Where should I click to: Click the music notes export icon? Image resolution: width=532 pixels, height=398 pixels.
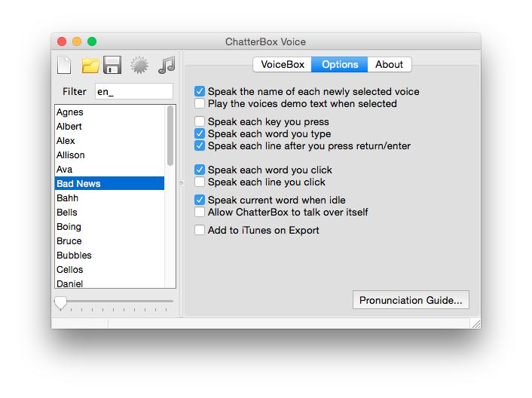[x=167, y=66]
